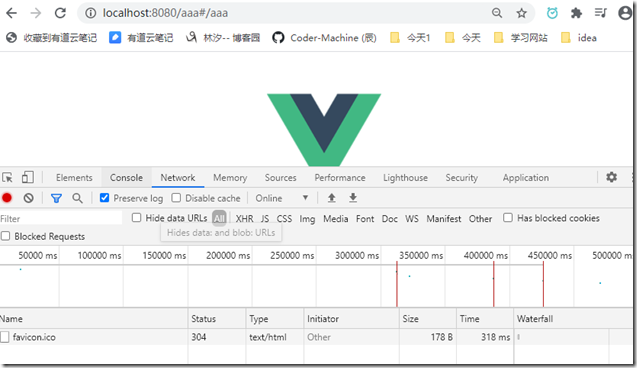This screenshot has height=368, width=637.
Task: Open the 学习网站 bookmark folder
Action: [520, 38]
